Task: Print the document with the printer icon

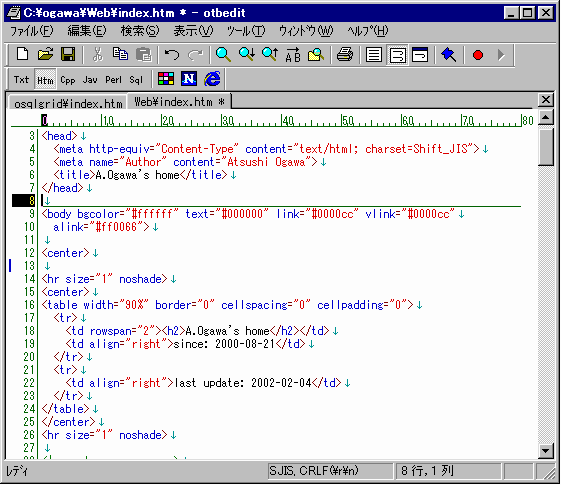Action: pos(345,55)
